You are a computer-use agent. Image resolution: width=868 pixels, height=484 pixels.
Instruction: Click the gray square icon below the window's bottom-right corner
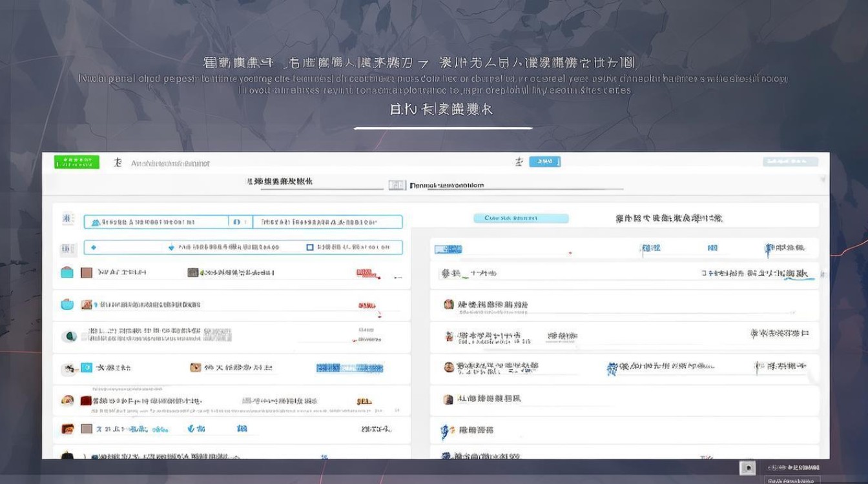(x=747, y=468)
